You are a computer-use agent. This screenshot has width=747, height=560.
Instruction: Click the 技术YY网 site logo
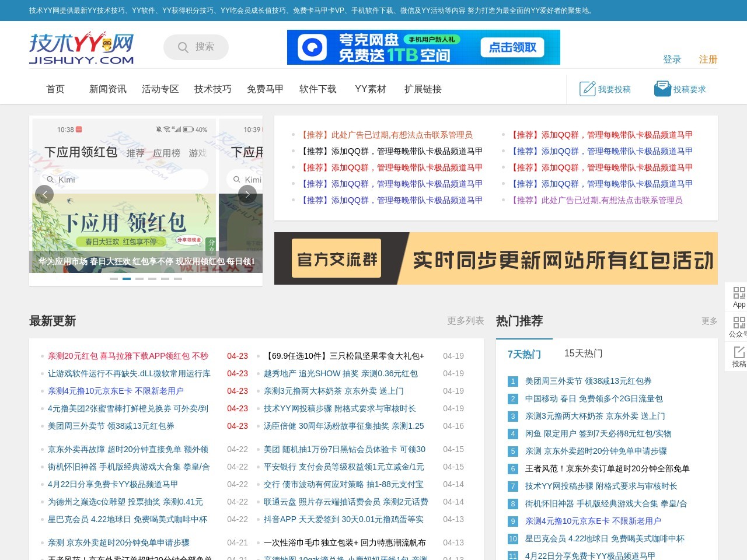click(x=82, y=48)
